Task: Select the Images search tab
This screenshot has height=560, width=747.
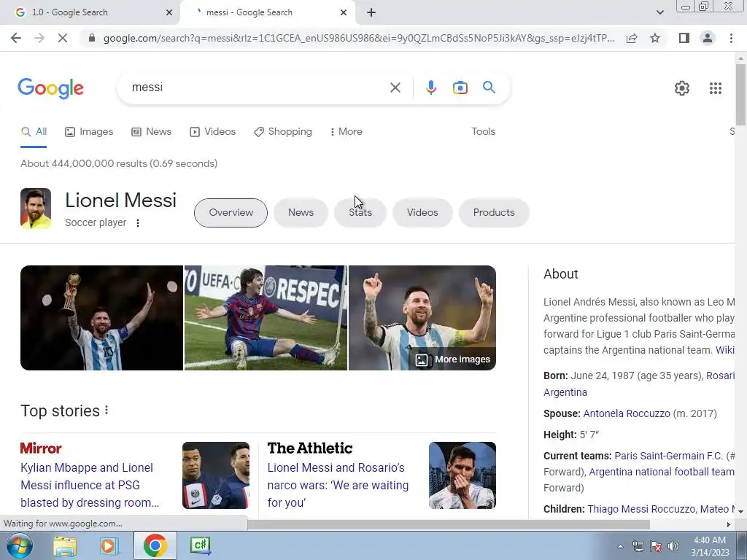Action: coord(89,131)
